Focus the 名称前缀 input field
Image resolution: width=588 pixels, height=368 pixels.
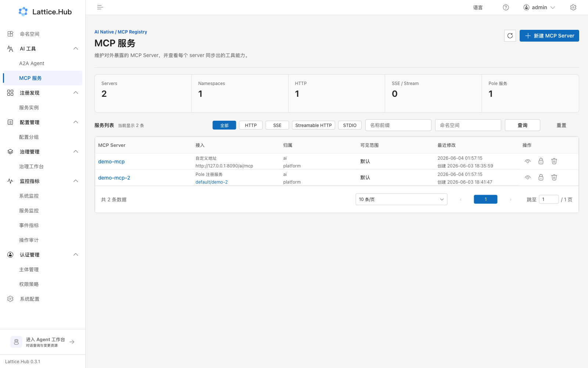[398, 125]
